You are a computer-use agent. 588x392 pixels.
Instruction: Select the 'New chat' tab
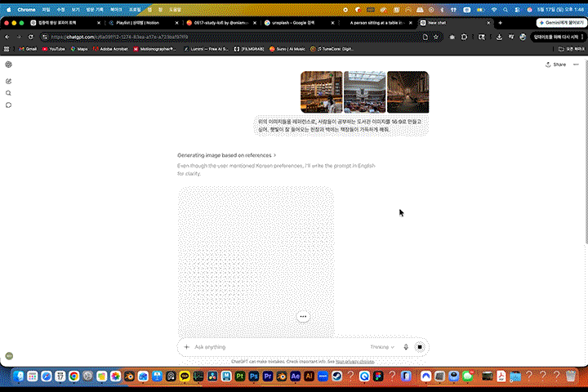455,23
